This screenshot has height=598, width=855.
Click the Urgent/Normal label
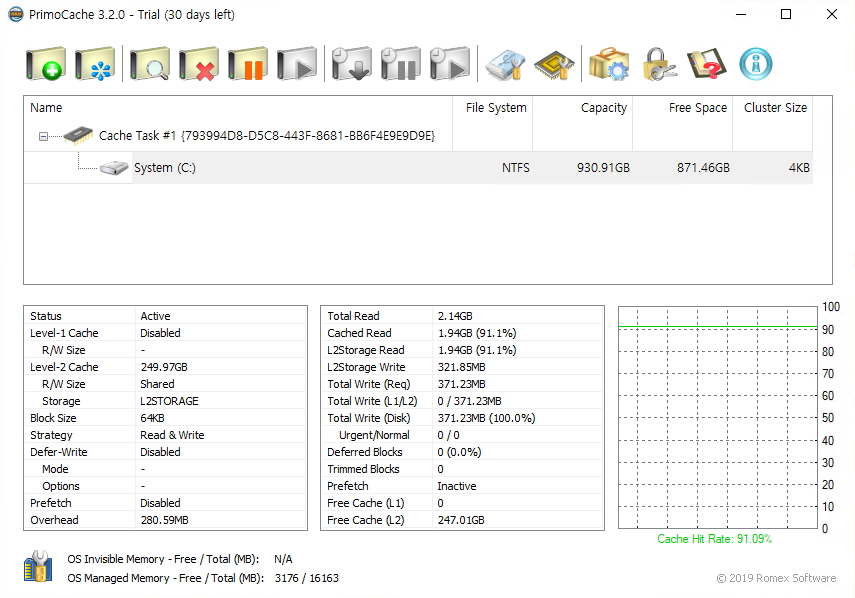[374, 435]
